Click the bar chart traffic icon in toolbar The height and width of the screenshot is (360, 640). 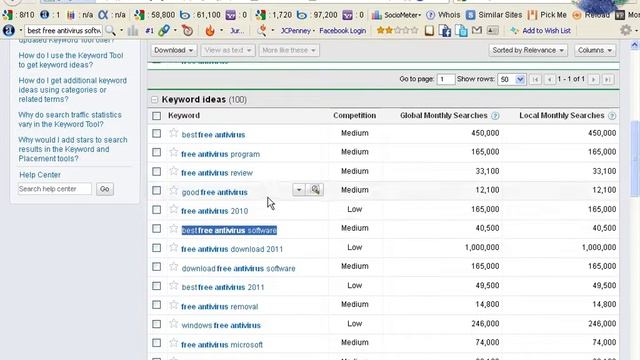point(133,31)
